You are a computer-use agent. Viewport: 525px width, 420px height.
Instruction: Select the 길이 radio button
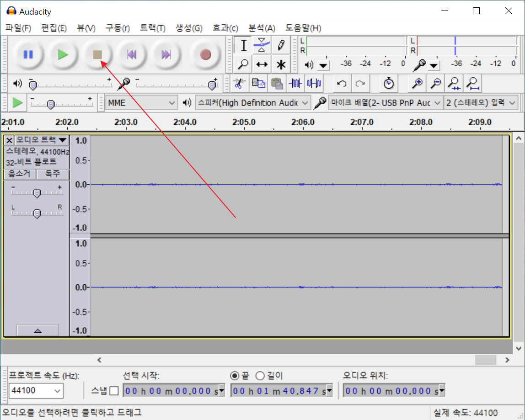coord(260,376)
